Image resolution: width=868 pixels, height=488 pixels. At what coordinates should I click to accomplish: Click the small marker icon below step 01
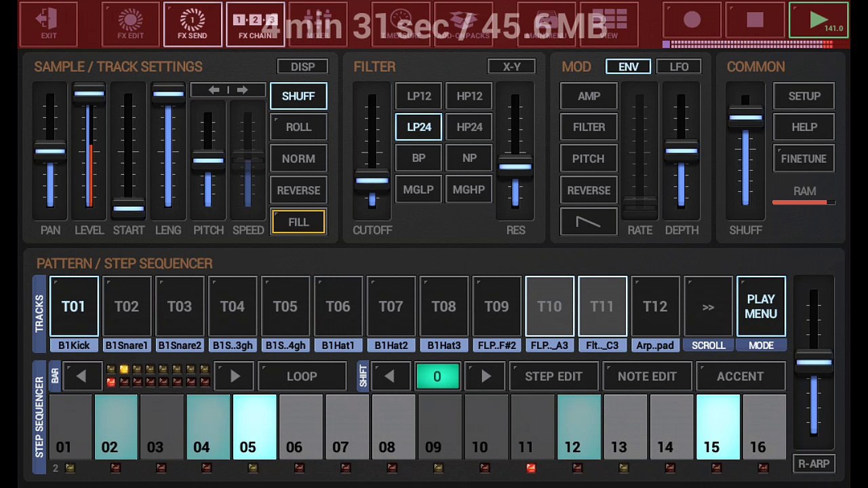pos(69,468)
